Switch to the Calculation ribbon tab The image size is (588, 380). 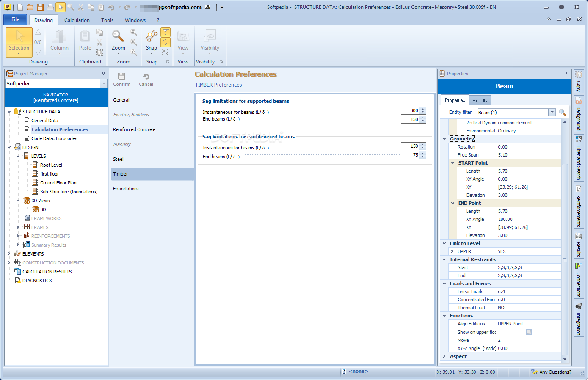[x=77, y=20]
